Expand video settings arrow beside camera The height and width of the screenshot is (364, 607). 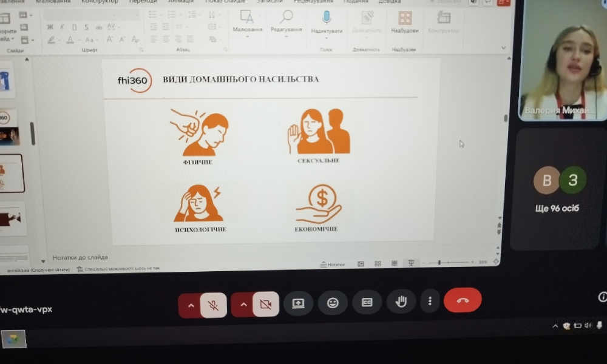tap(243, 305)
